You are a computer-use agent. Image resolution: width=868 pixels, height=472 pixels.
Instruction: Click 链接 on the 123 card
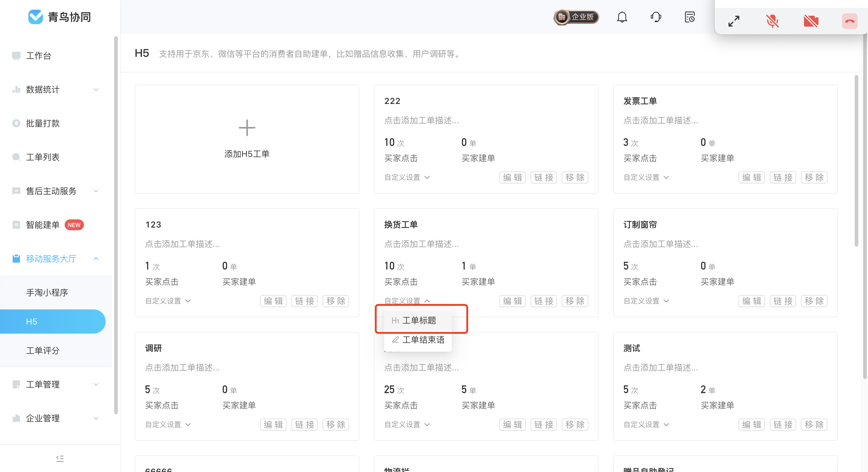point(304,301)
